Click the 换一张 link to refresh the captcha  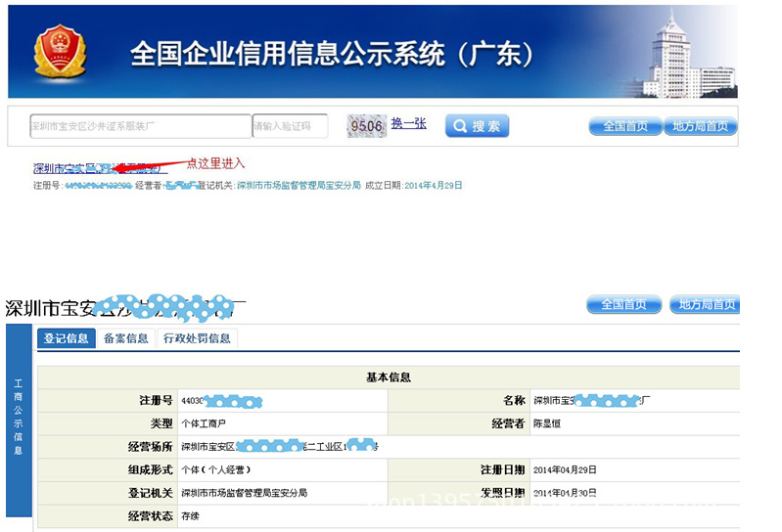pyautogui.click(x=408, y=123)
